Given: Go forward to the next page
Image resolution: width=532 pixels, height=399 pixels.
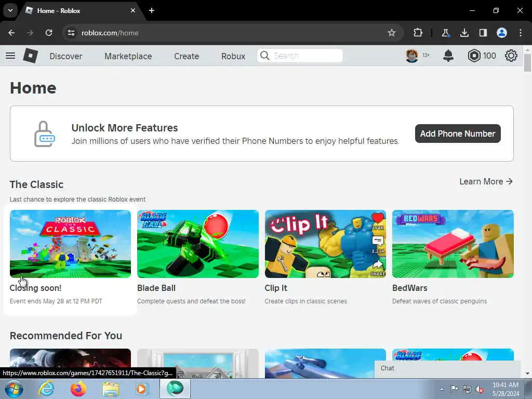Looking at the screenshot, I should click(x=30, y=33).
